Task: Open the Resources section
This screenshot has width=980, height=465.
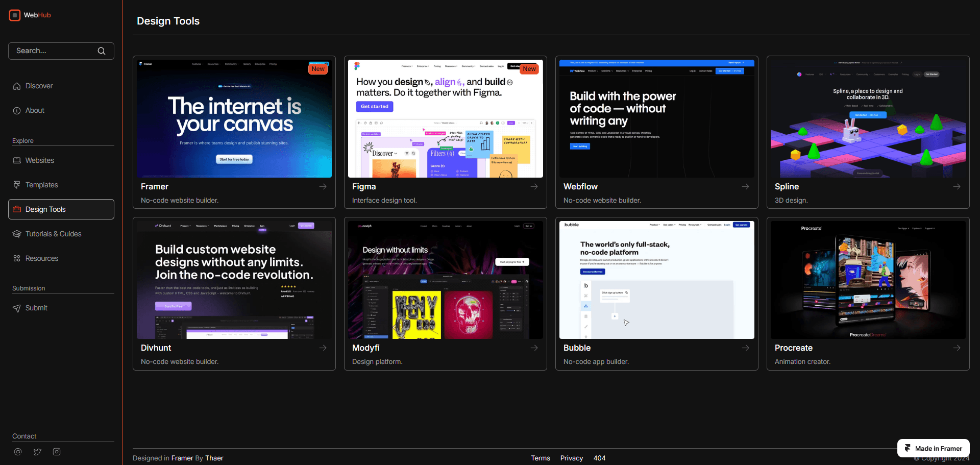Action: tap(61, 258)
